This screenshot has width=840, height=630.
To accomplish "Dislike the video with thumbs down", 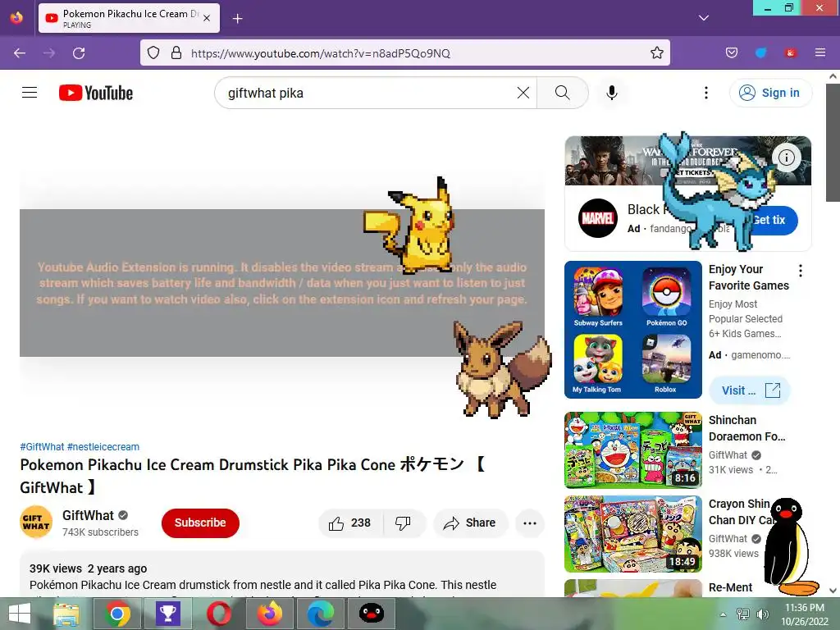I will pyautogui.click(x=403, y=523).
